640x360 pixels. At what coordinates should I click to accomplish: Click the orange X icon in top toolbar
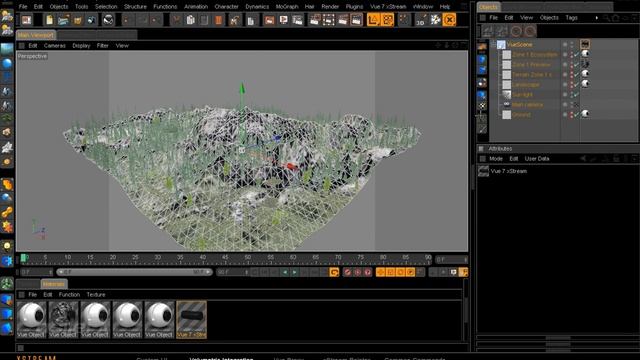tap(449, 20)
